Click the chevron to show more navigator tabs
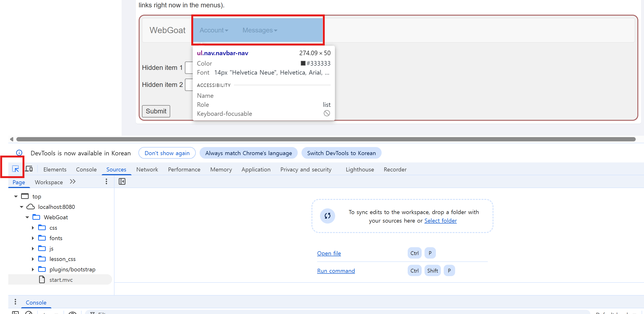 coord(73,182)
